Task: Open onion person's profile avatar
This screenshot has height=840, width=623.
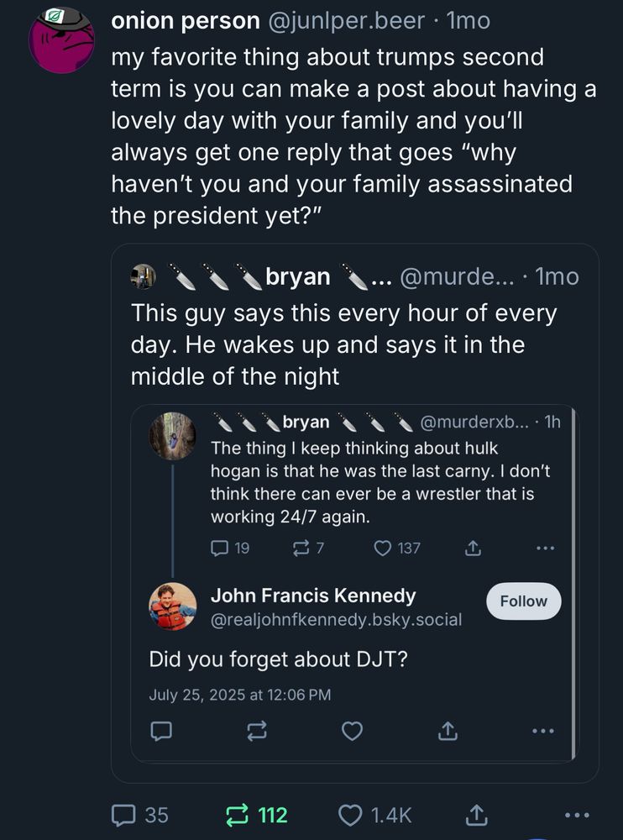Action: coord(61,39)
